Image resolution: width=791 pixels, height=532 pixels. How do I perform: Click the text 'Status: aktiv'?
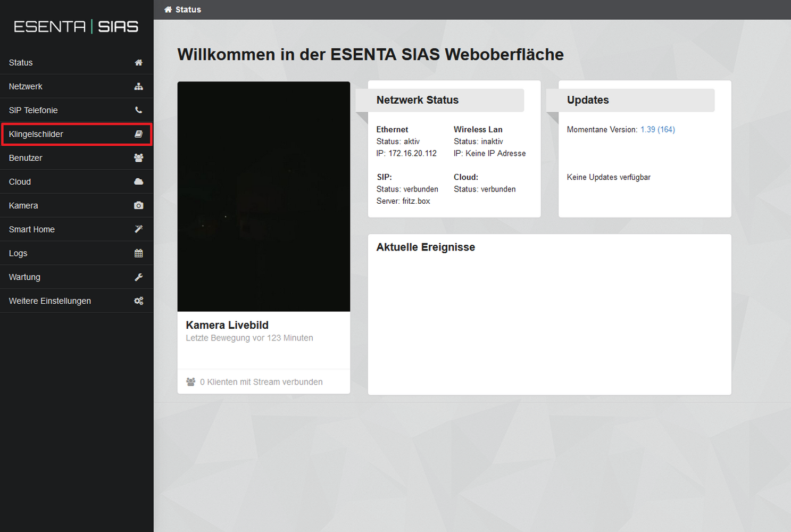tap(398, 142)
